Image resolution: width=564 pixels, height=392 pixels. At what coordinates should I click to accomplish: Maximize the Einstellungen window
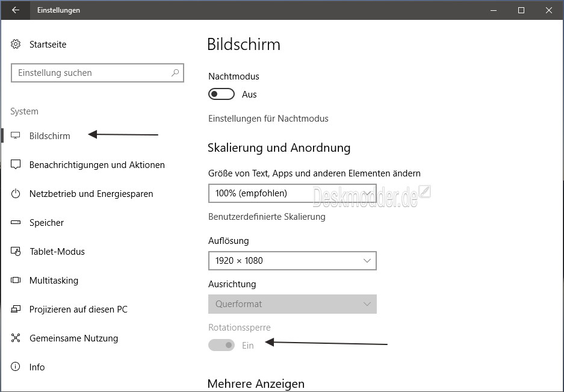coord(521,10)
